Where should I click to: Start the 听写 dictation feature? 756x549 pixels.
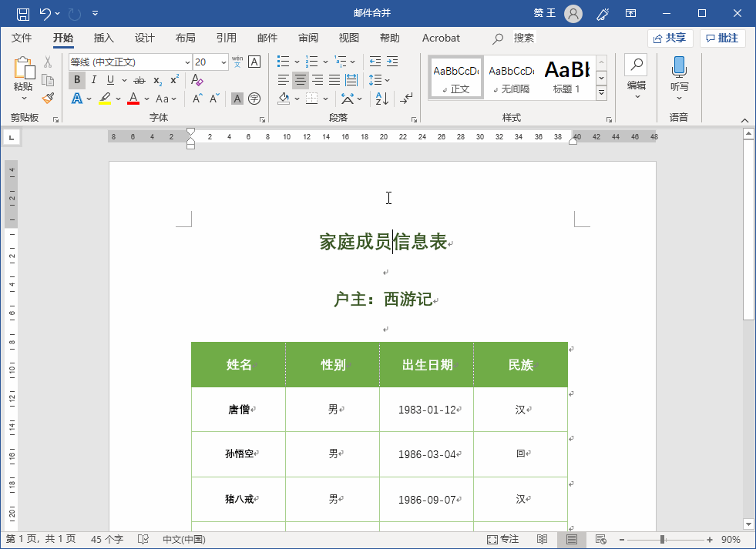pos(679,66)
